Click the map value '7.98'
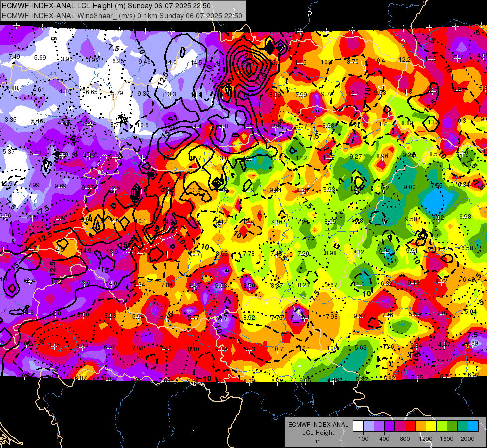 pos(332,317)
